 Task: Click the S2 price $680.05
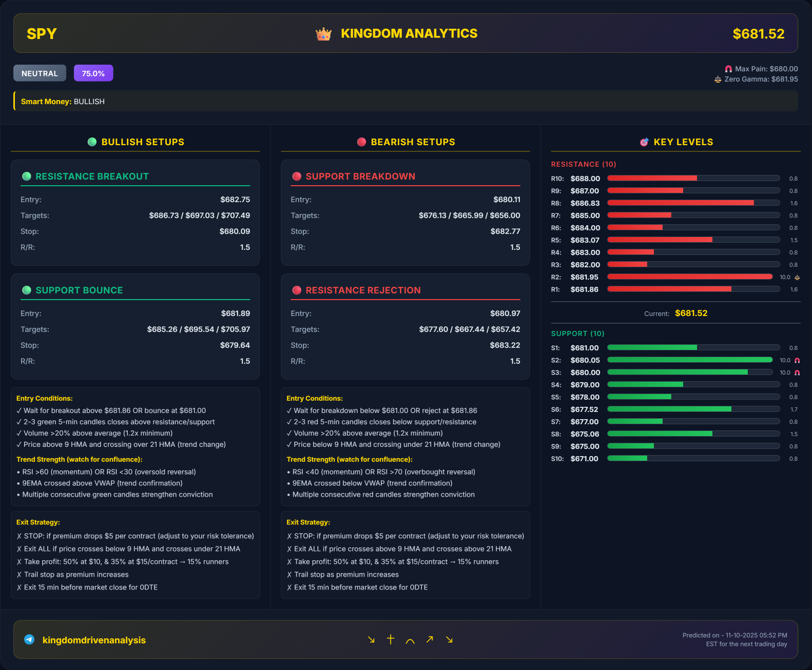tap(585, 360)
